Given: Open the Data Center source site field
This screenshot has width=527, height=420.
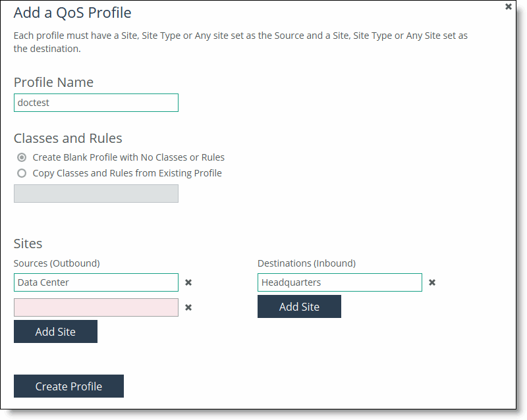Looking at the screenshot, I should click(96, 282).
